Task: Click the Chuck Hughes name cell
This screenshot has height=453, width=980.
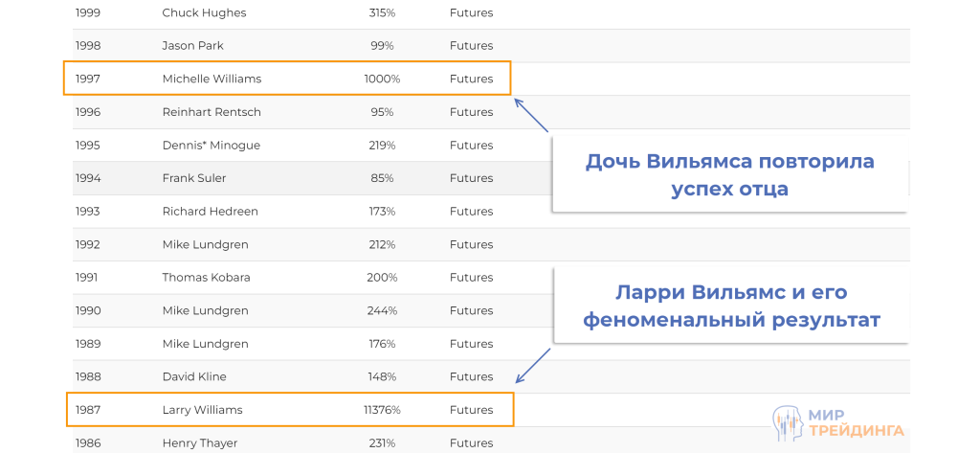Action: (204, 12)
